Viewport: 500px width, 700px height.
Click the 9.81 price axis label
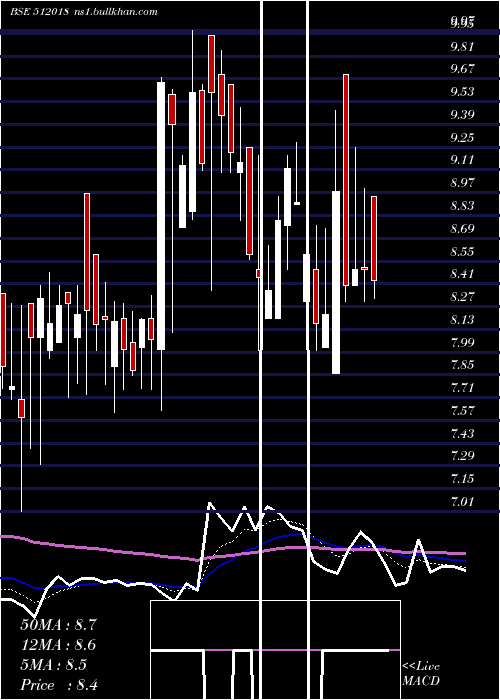pos(462,46)
